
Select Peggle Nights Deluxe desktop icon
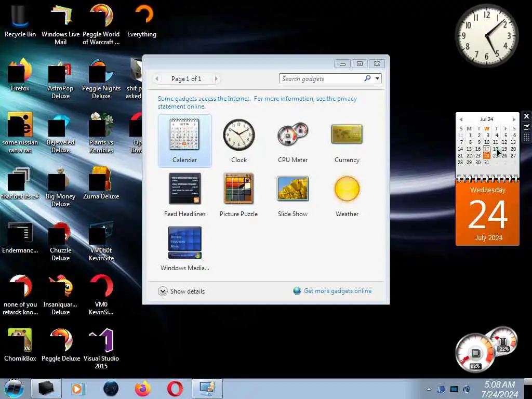(101, 79)
